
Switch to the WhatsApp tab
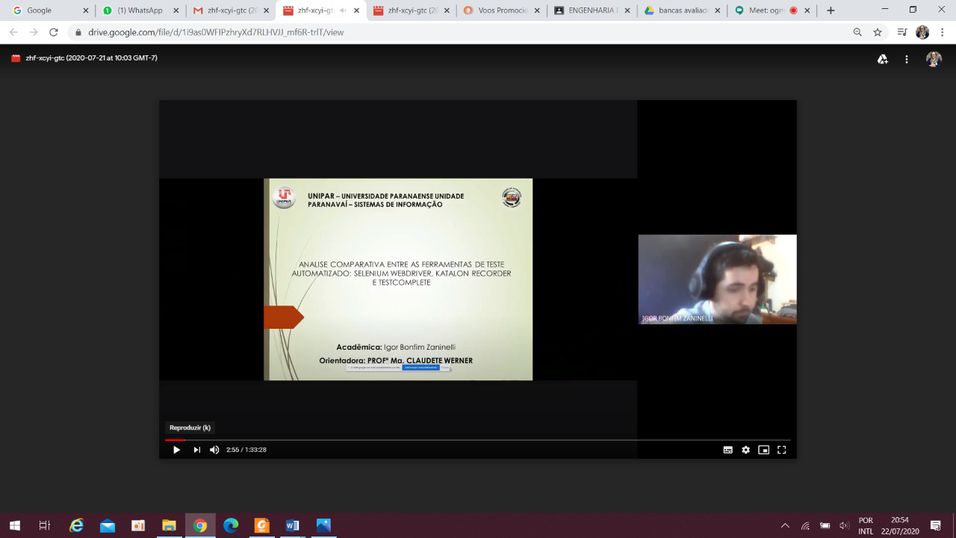[x=138, y=10]
